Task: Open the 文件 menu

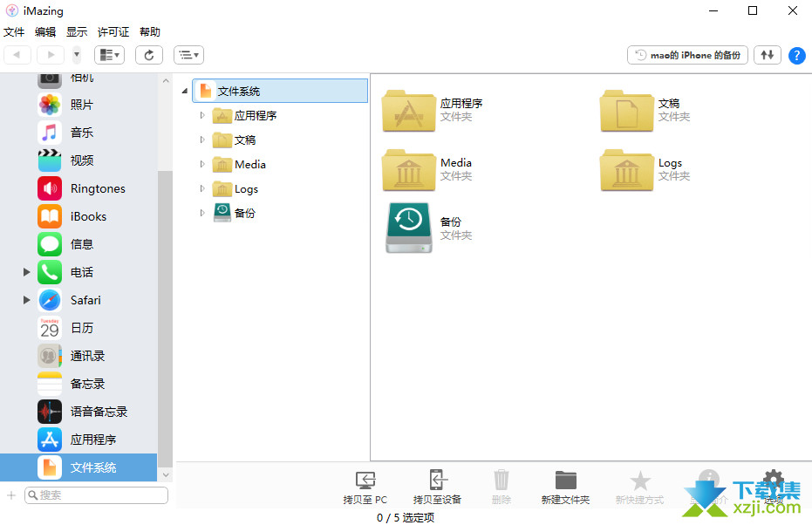Action: [14, 32]
